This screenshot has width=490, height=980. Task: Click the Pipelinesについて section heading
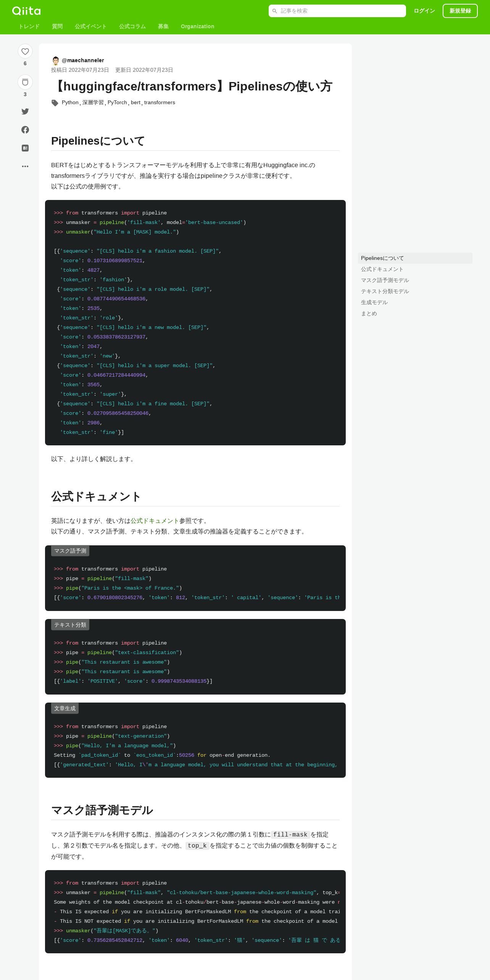tap(98, 141)
